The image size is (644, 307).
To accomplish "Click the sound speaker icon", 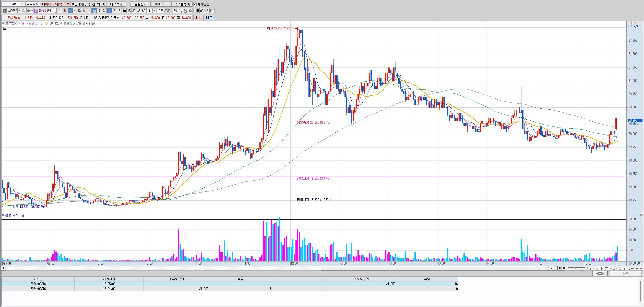I will click(x=28, y=11).
